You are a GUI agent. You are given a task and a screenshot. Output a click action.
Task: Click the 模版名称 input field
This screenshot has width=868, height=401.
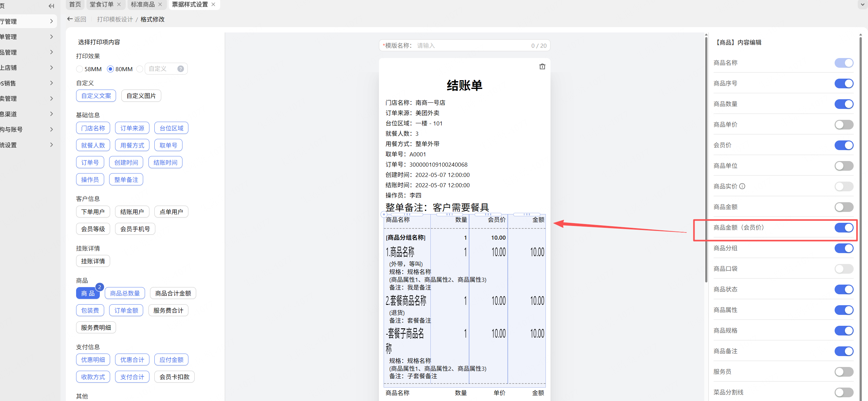472,46
